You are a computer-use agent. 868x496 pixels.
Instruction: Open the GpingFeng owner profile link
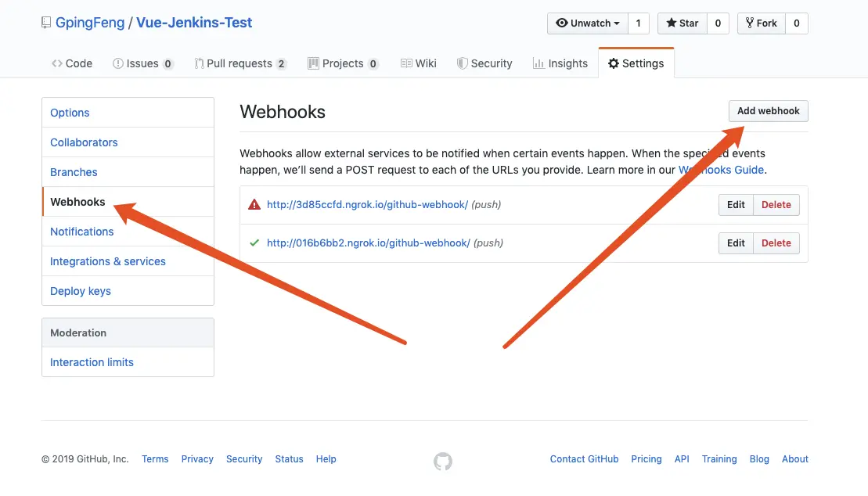90,23
